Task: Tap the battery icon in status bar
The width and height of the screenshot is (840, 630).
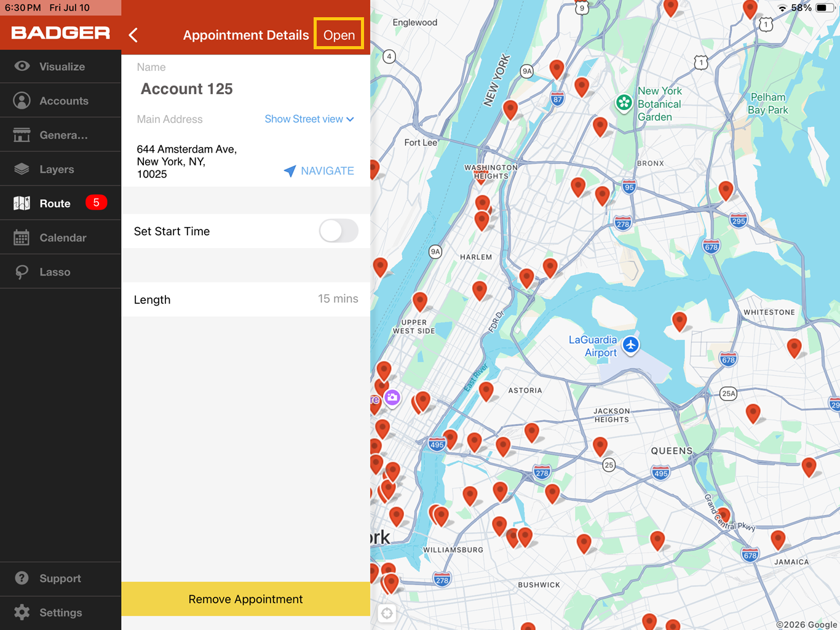Action: coord(824,8)
